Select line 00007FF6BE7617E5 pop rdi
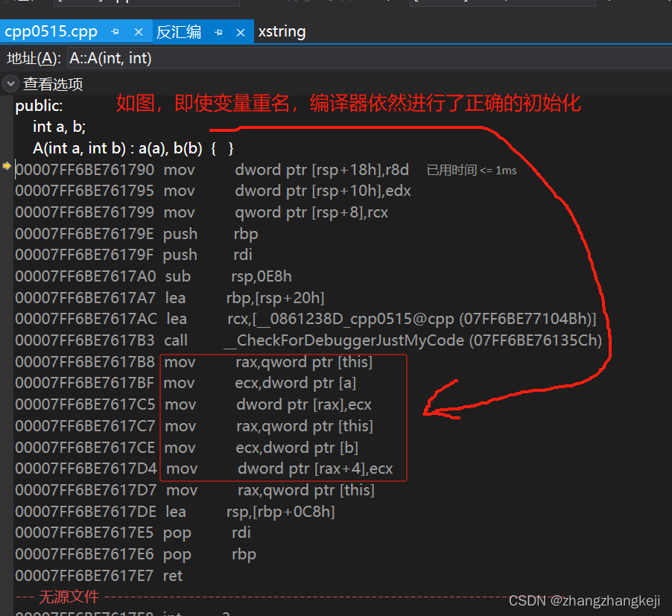This screenshot has height=616, width=672. [133, 533]
